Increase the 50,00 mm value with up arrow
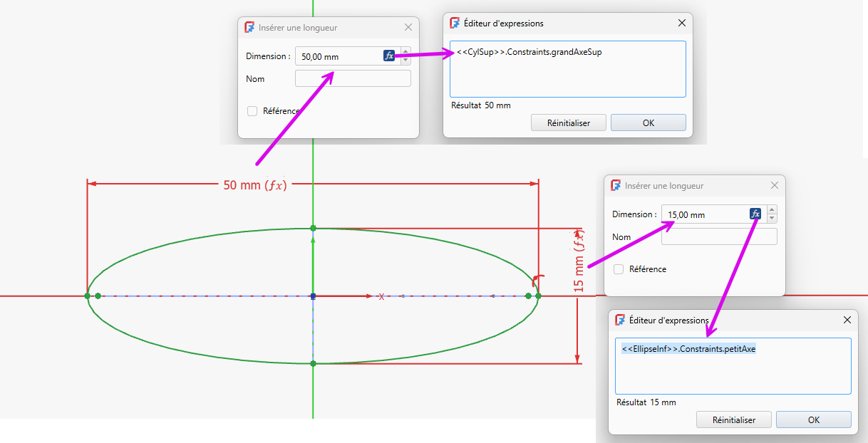 point(405,51)
